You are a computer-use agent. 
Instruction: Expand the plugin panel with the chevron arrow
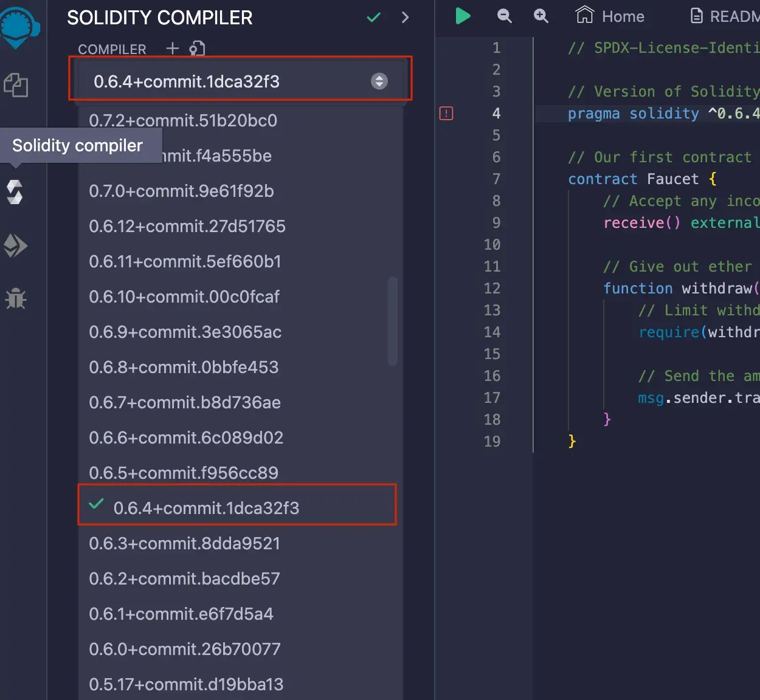(x=406, y=18)
